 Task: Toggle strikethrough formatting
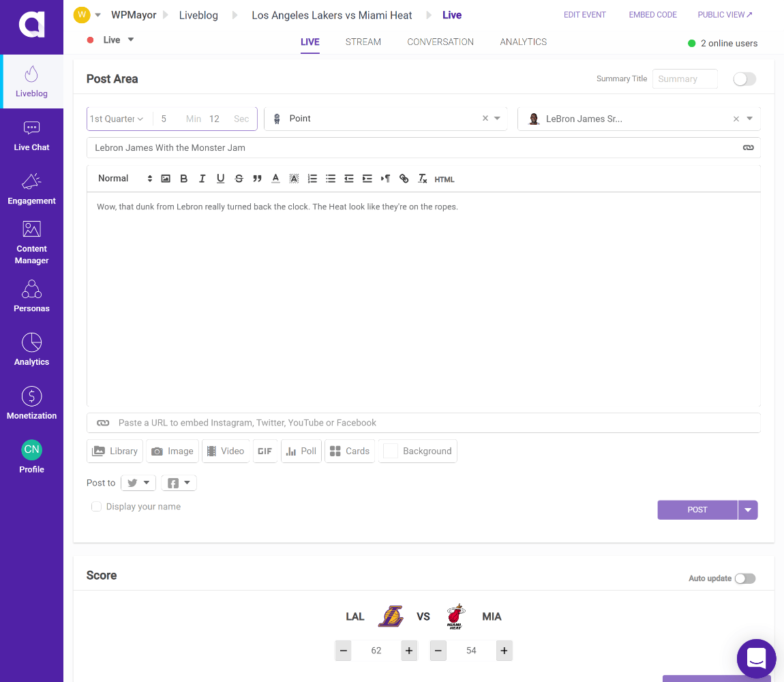click(x=239, y=179)
